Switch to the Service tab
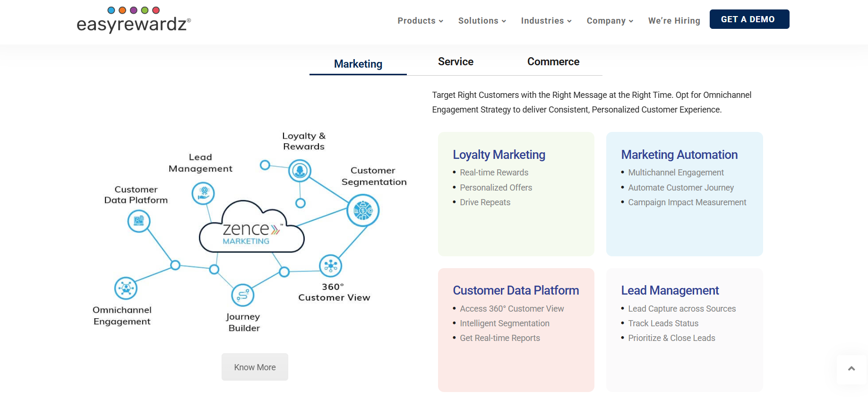The image size is (868, 401). tap(455, 62)
